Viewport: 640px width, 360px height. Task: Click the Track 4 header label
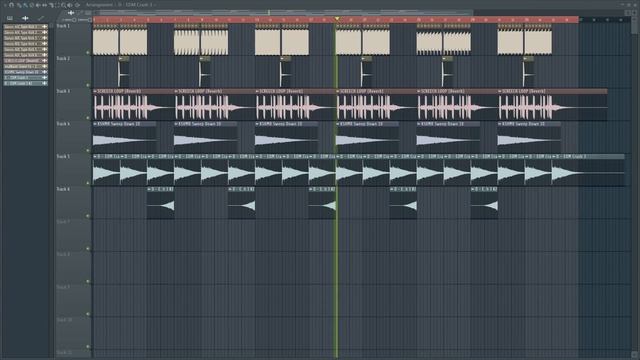(x=63, y=124)
